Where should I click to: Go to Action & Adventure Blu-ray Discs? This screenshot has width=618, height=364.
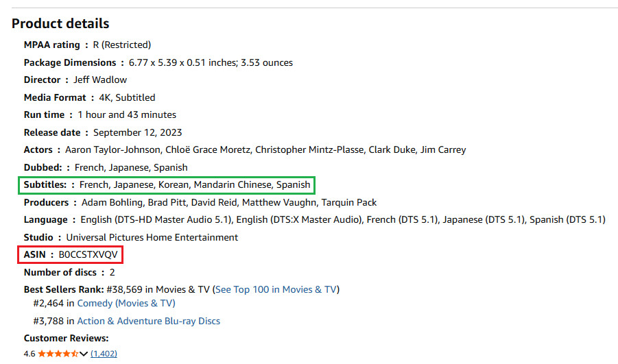pyautogui.click(x=149, y=321)
